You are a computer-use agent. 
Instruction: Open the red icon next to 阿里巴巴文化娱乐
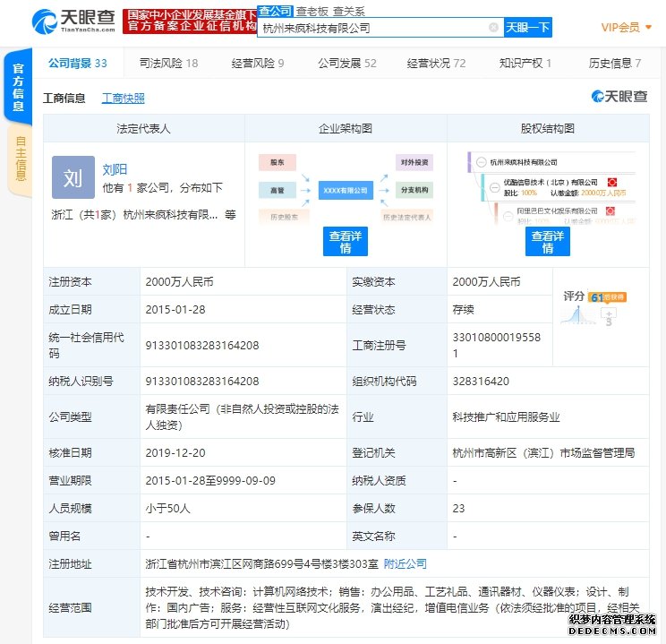[x=610, y=210]
